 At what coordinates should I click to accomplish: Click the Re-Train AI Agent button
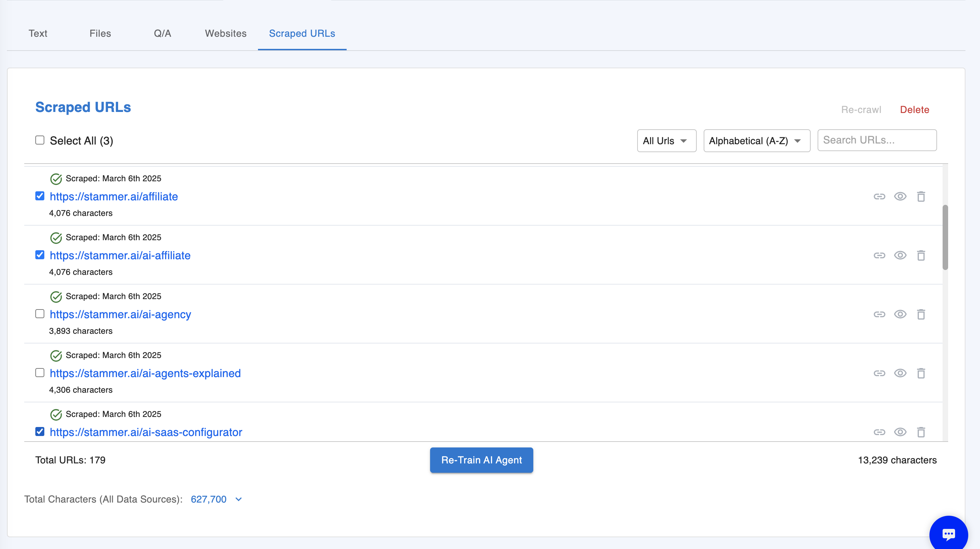point(481,460)
